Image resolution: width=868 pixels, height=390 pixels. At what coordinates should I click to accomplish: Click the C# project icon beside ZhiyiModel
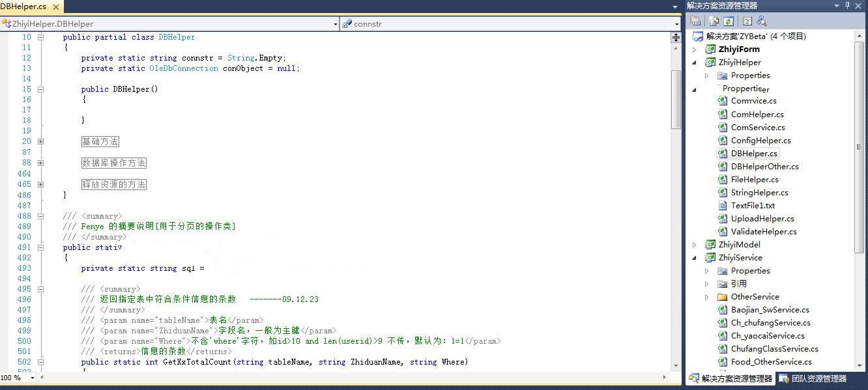click(x=710, y=245)
